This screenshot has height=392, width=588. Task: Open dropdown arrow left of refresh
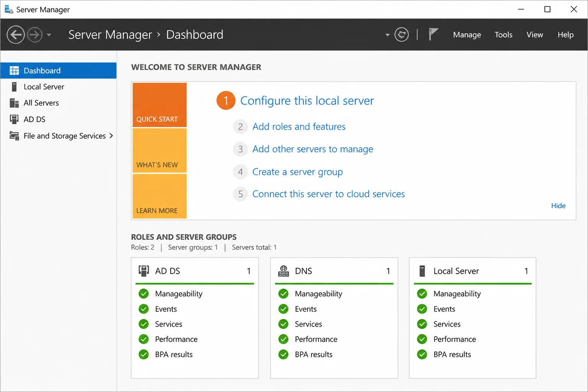click(387, 35)
